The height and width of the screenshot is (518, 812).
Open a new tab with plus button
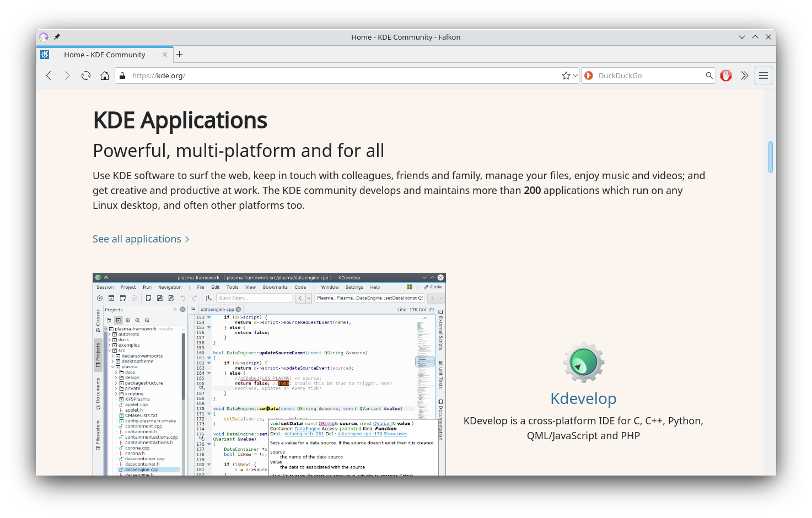pos(180,55)
